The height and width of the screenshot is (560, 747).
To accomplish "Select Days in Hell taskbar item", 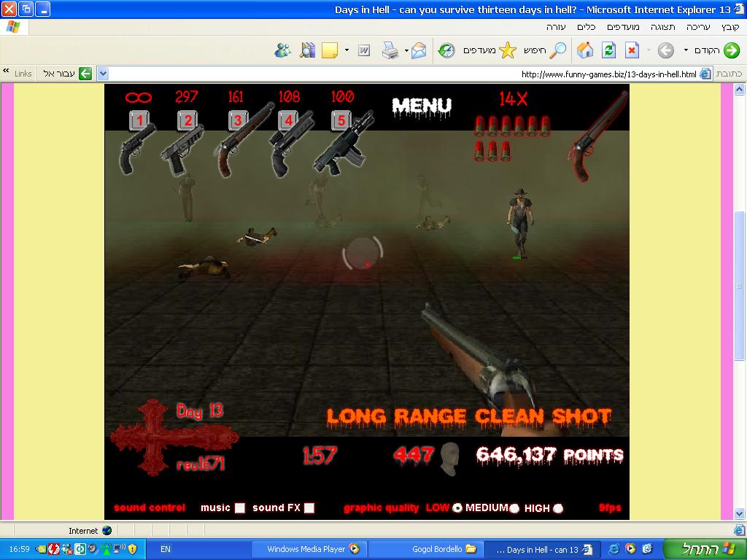I will click(542, 549).
